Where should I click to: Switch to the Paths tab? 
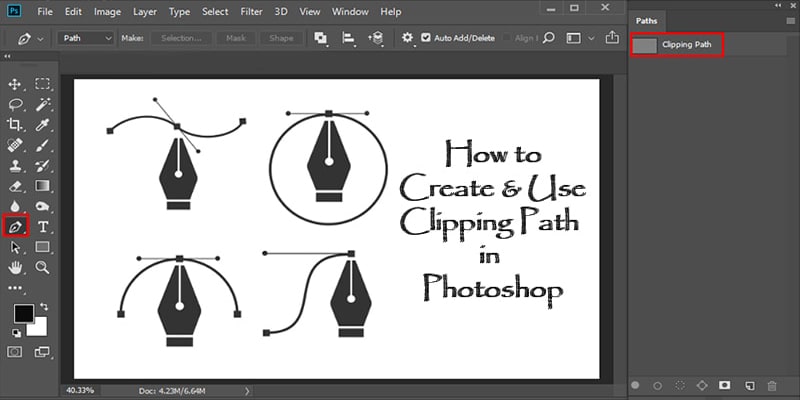(646, 21)
